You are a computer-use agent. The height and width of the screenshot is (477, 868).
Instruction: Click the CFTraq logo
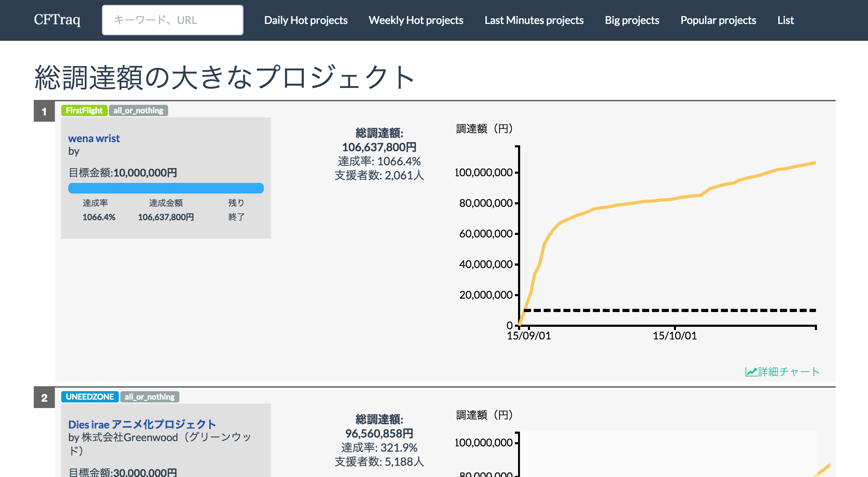pos(57,20)
